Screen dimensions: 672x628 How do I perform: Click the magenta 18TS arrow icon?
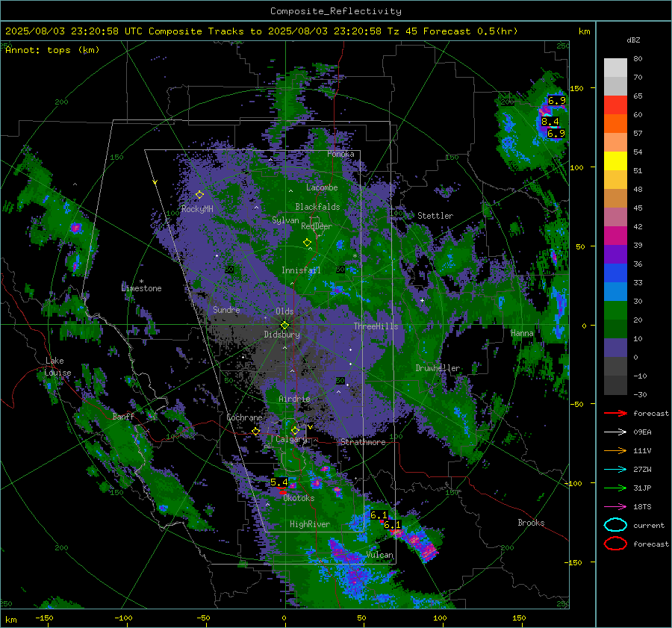(x=615, y=507)
